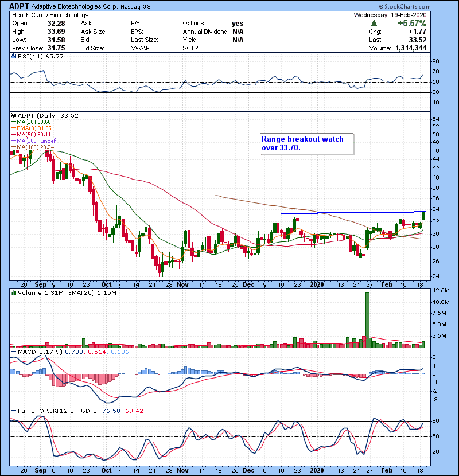Click the 54 price axis label

435,119
